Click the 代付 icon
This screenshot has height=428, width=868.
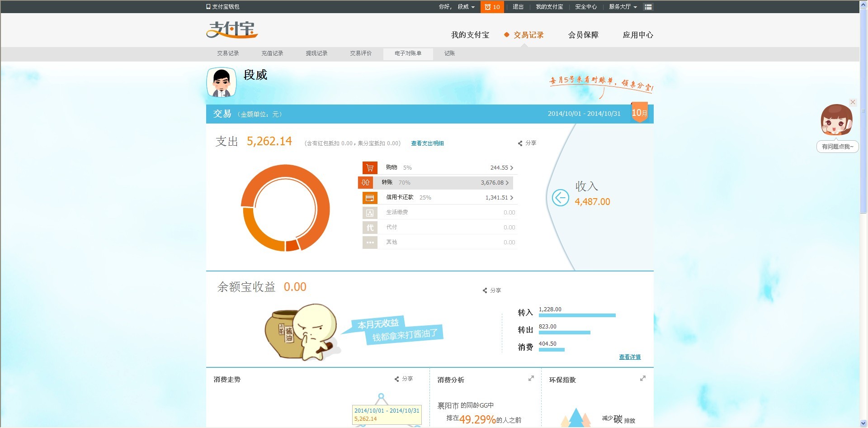pyautogui.click(x=370, y=228)
